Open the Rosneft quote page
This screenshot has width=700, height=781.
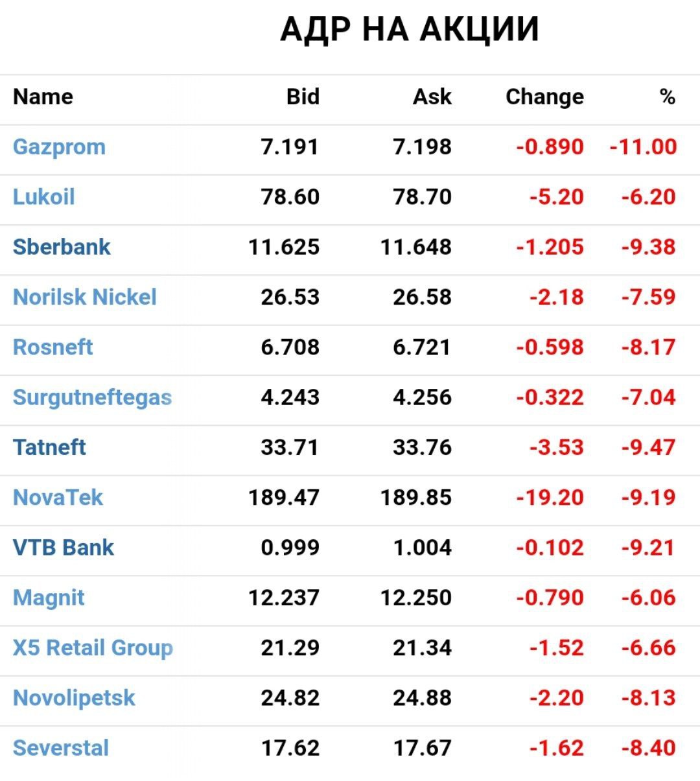click(52, 347)
